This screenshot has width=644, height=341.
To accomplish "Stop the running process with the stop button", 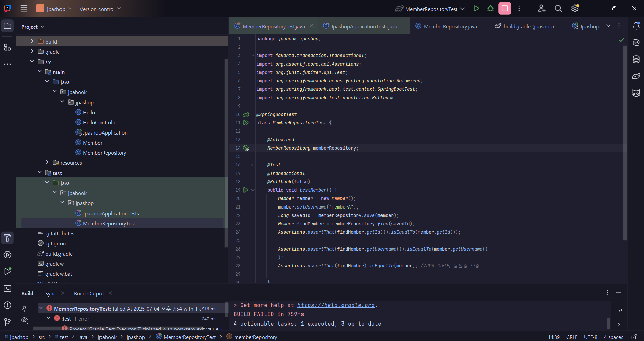I will (x=505, y=9).
